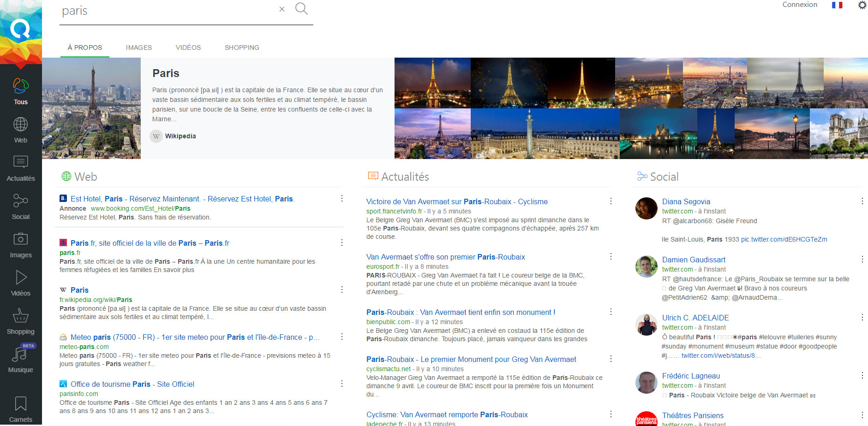
Task: Open pic.twitter.com link in Diana Segovia tweet
Action: pos(784,239)
